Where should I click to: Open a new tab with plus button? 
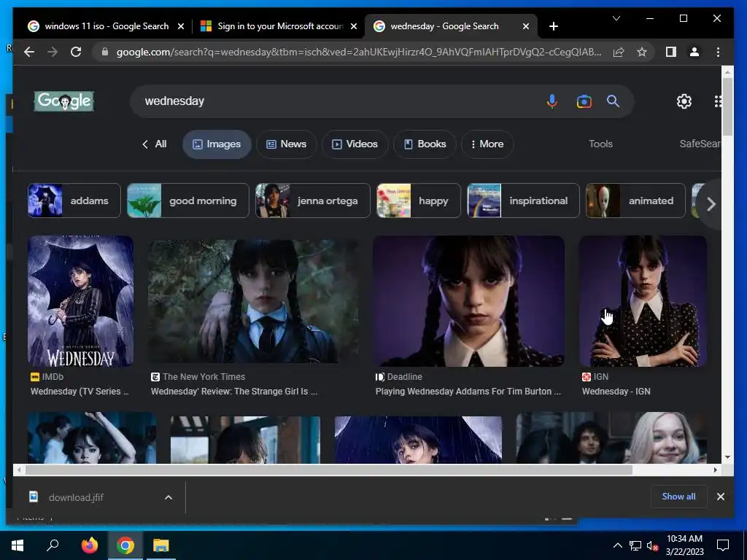point(553,26)
